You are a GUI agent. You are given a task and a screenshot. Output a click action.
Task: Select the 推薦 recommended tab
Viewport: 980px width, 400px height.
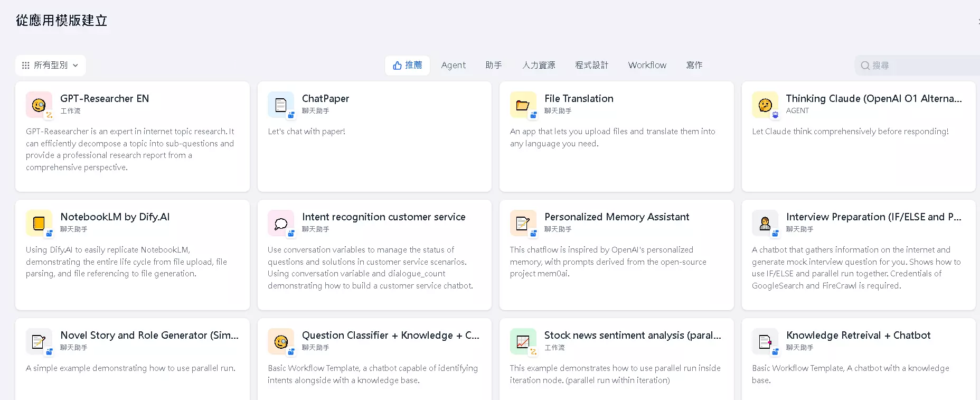pyautogui.click(x=407, y=66)
